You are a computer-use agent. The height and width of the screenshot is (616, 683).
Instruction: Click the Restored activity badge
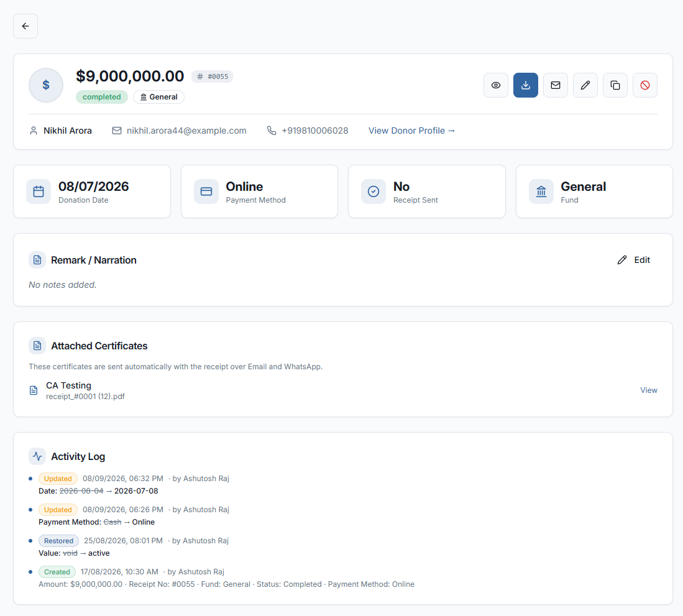point(59,541)
